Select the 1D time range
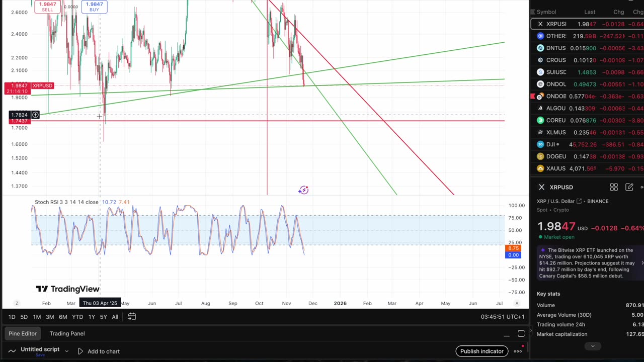 12,317
